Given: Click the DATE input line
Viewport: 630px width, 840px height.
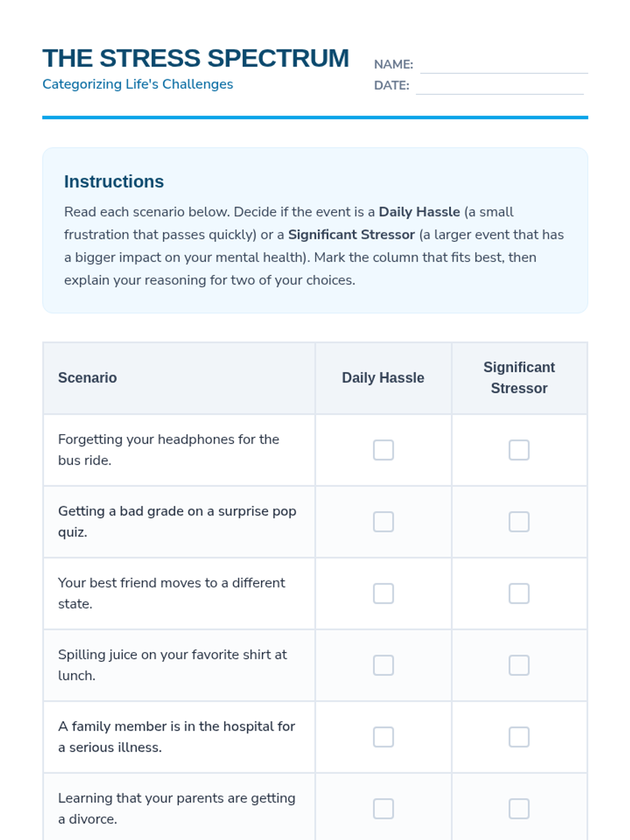Looking at the screenshot, I should pyautogui.click(x=499, y=86).
